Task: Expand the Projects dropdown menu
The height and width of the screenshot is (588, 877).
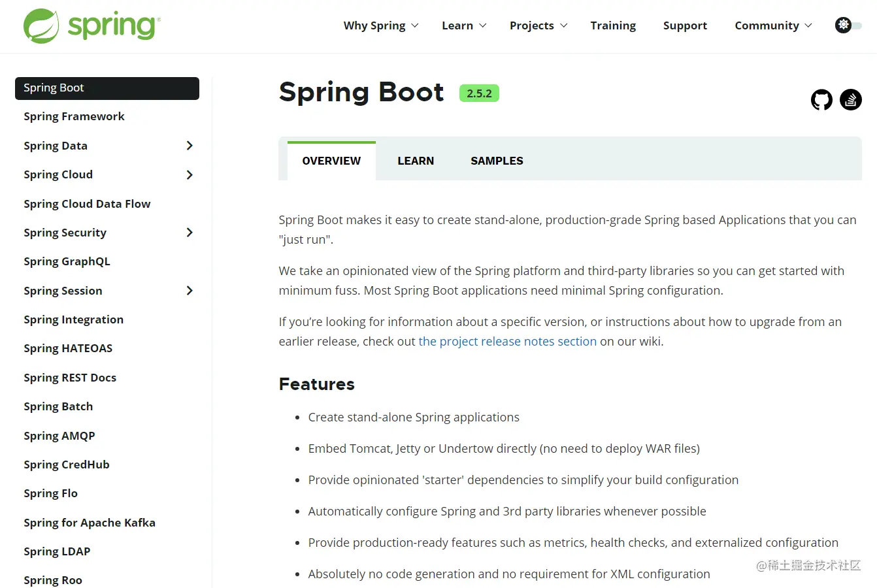Action: pos(538,25)
